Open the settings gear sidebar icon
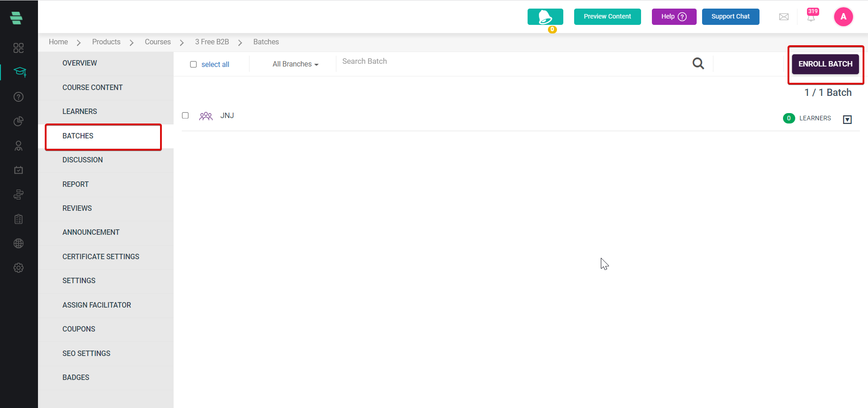This screenshot has width=868, height=408. (x=19, y=268)
